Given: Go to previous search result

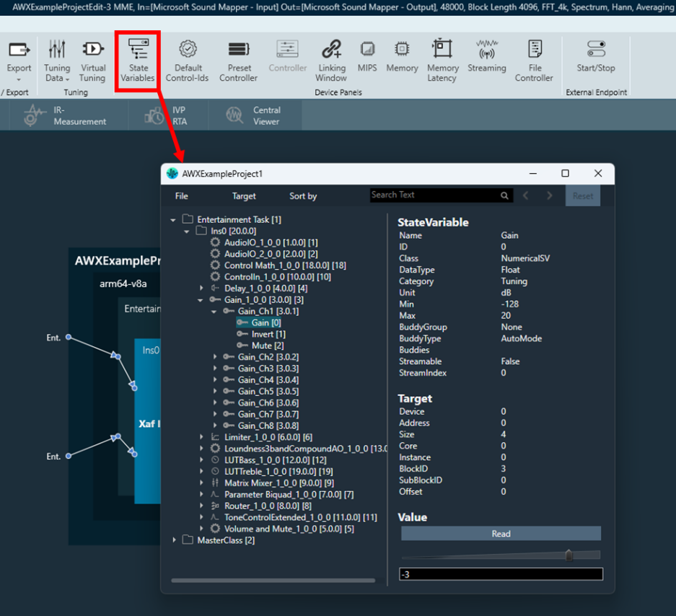Looking at the screenshot, I should coord(525,195).
